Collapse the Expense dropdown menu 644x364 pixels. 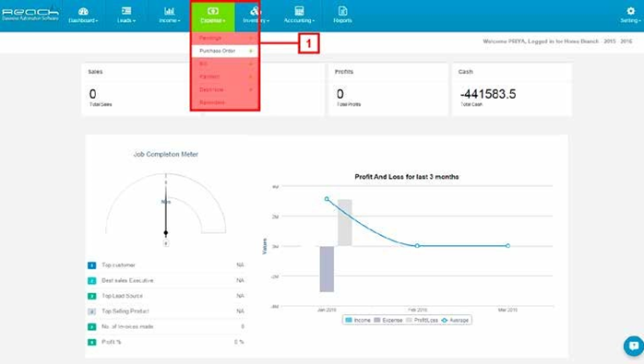(213, 16)
